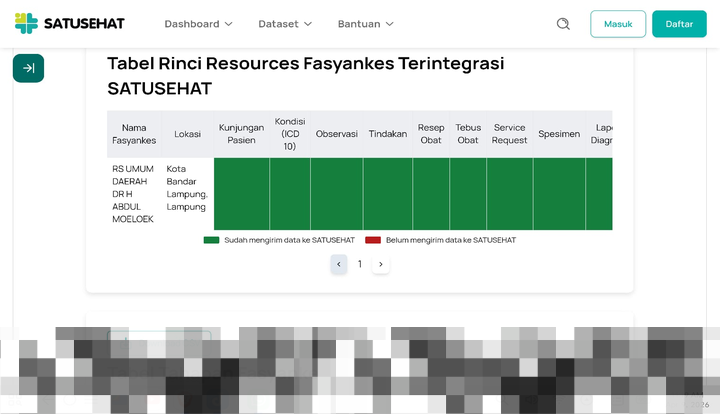The height and width of the screenshot is (414, 720).
Task: Click the Resep Obat column header
Action: pos(431,134)
